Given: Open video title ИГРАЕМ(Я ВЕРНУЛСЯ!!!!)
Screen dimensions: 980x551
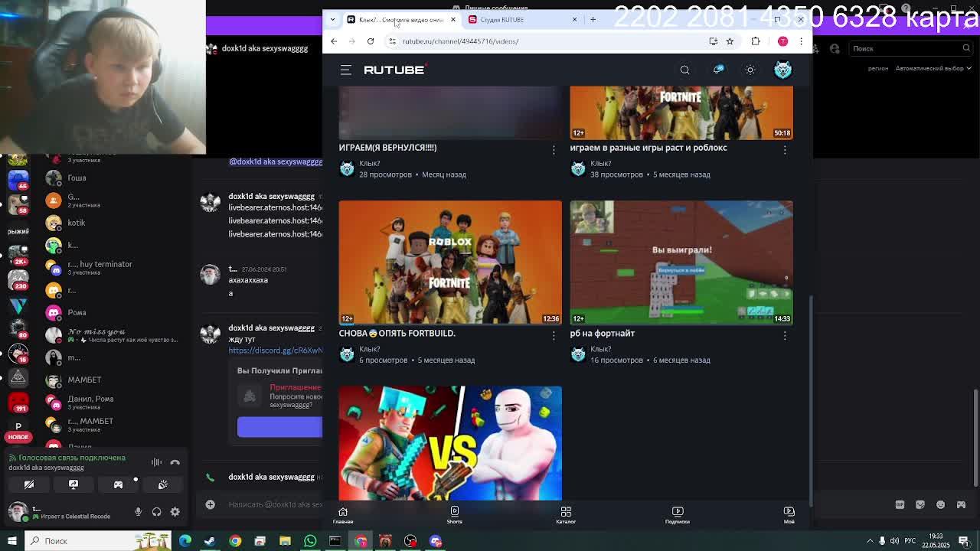Looking at the screenshot, I should [387, 148].
